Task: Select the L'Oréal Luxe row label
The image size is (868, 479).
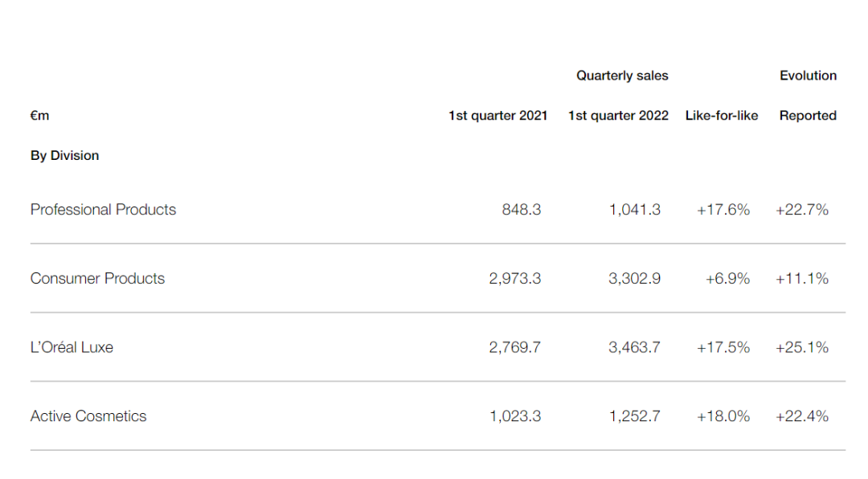Action: (x=72, y=348)
